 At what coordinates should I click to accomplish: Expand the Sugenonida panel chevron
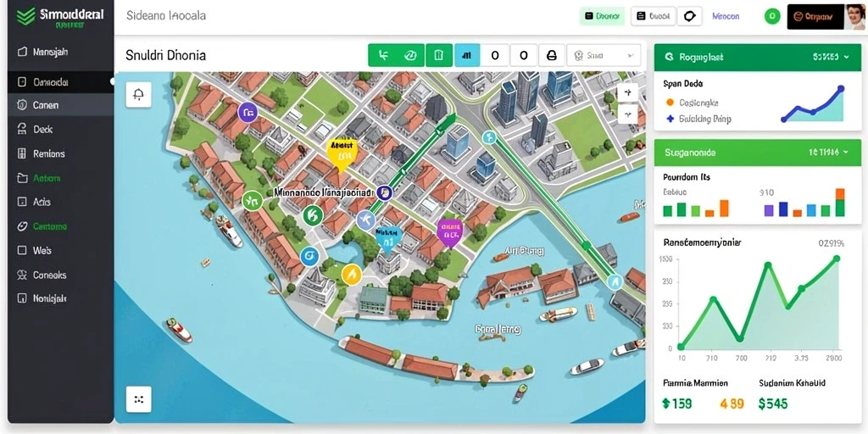point(845,152)
